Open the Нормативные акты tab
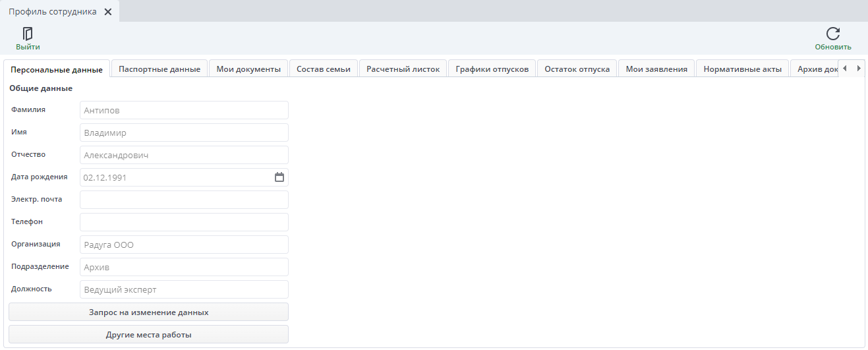868x350 pixels. pos(743,69)
